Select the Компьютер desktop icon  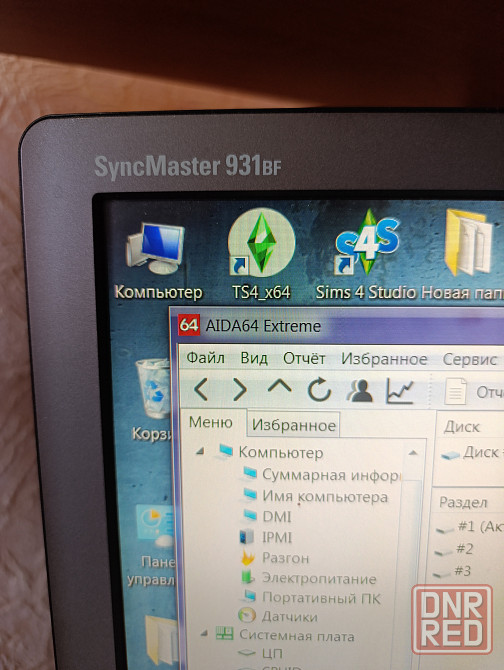[158, 261]
